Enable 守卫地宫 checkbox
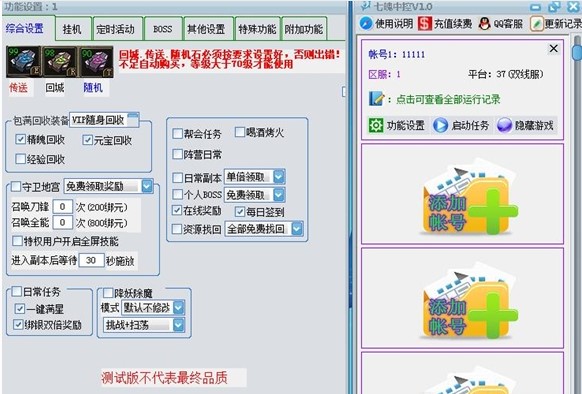582x394 pixels. click(16, 186)
